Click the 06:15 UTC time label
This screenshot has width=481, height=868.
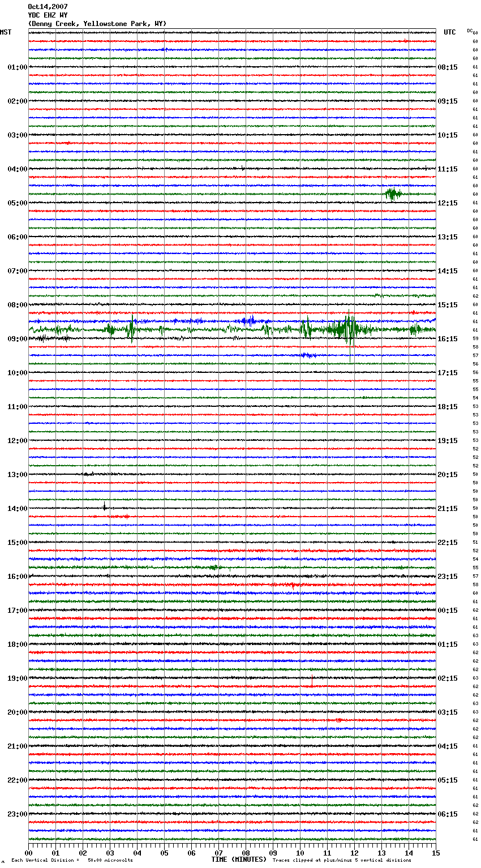pos(448,814)
